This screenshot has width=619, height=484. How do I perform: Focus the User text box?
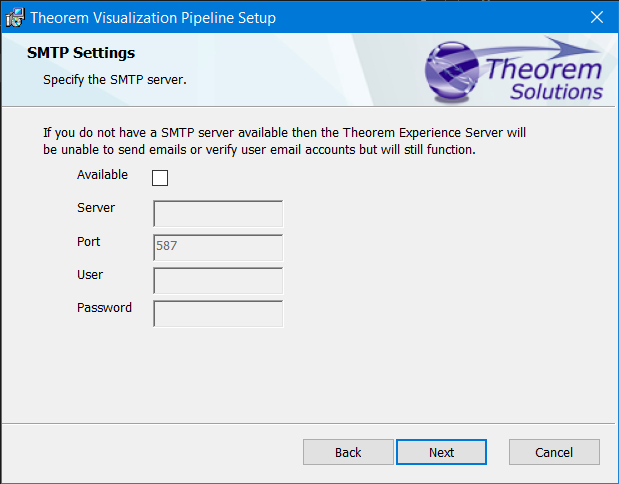218,280
